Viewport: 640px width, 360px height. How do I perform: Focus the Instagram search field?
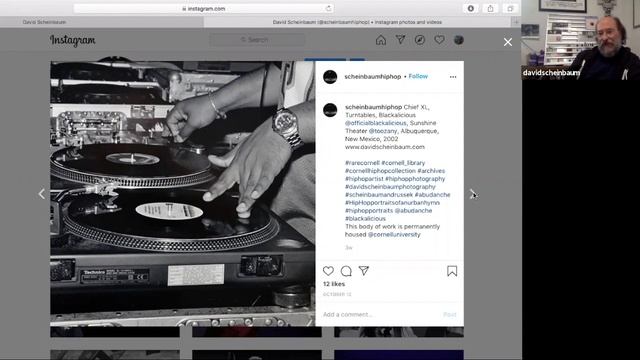[257, 40]
